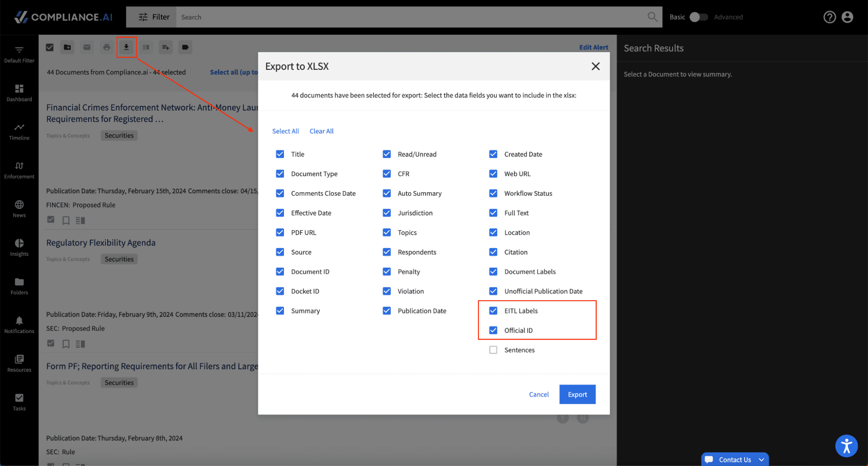Viewport: 868px width, 466px height.
Task: Open the user account profile icon
Action: 847,17
